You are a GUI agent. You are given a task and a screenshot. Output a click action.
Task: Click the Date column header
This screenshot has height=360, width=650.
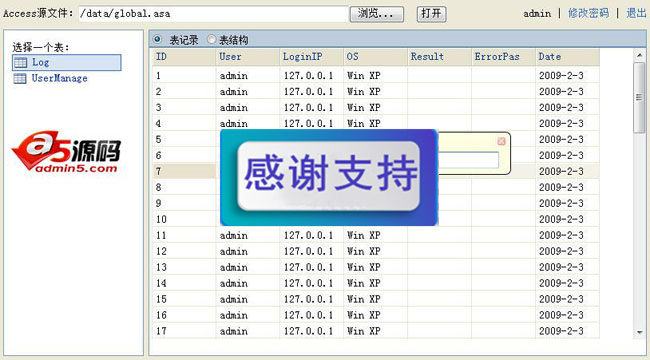point(567,57)
